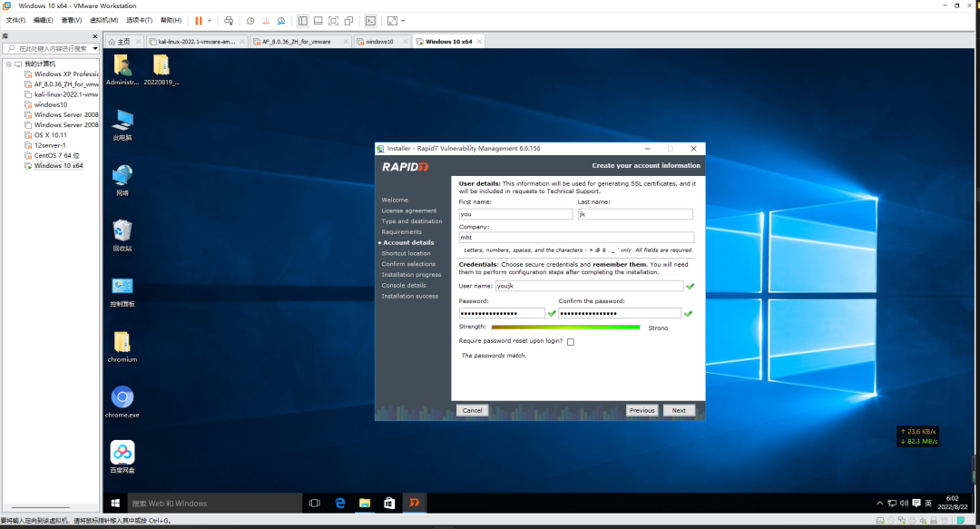Viewport: 980px width, 529px height.
Task: Show hidden tray icons chevron
Action: click(x=880, y=504)
